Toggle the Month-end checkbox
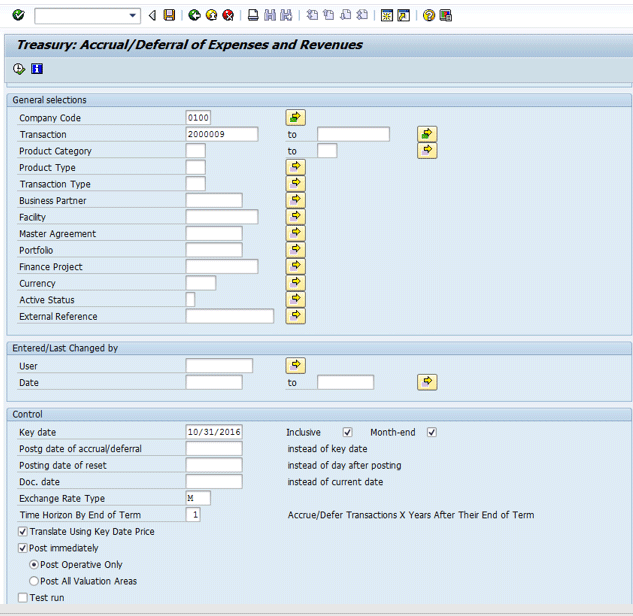 [432, 432]
